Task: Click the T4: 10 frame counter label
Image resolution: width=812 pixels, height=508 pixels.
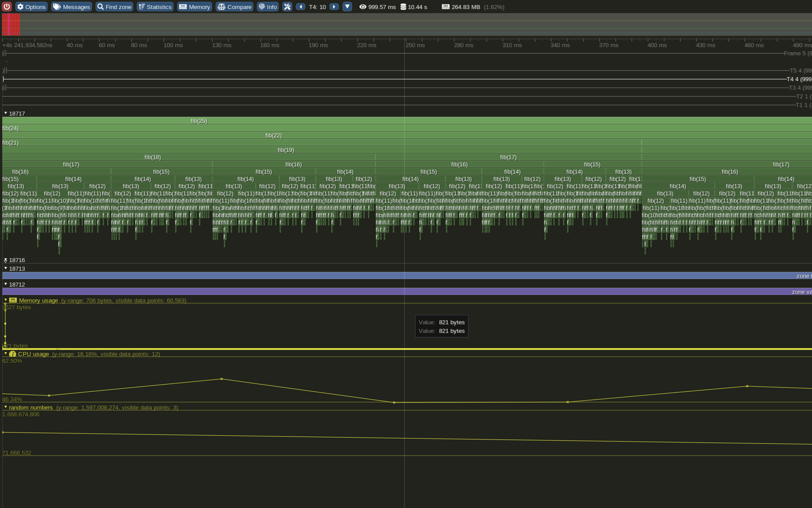Action: pyautogui.click(x=317, y=7)
